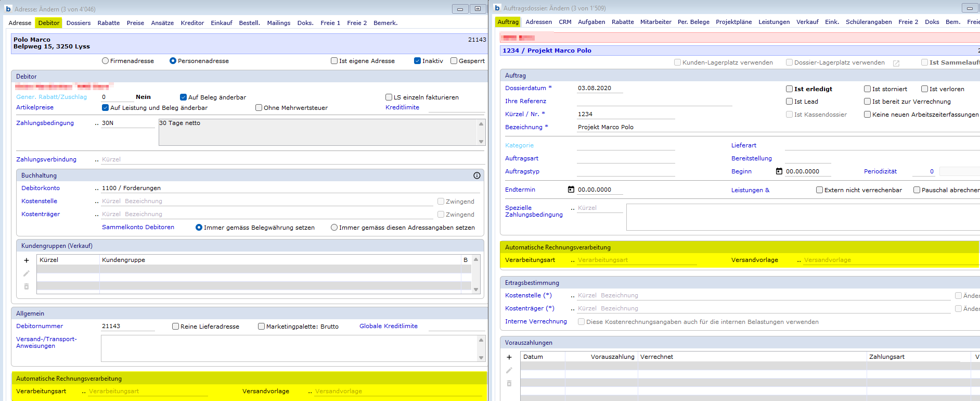
Task: Click the Ihre Referenz input field
Action: [654, 102]
